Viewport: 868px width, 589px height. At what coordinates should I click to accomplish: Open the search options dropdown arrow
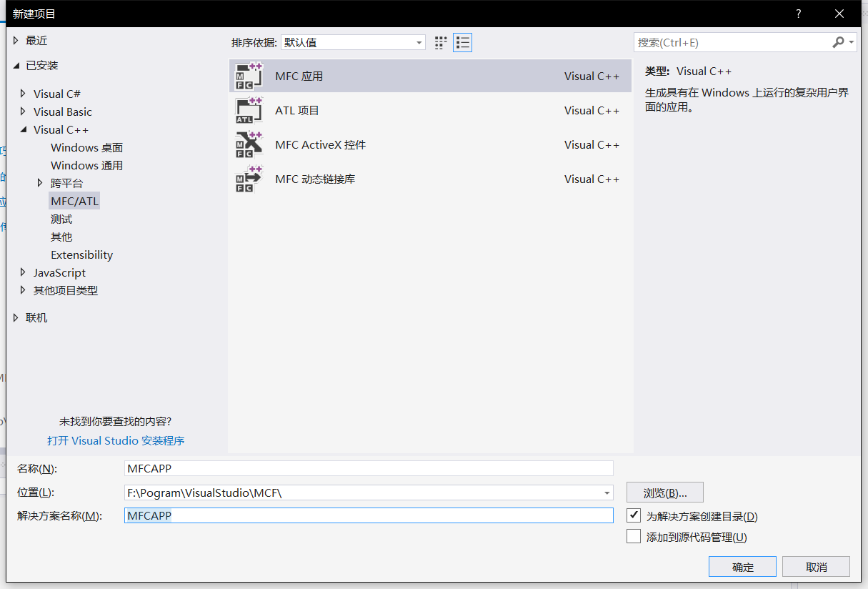pyautogui.click(x=851, y=43)
